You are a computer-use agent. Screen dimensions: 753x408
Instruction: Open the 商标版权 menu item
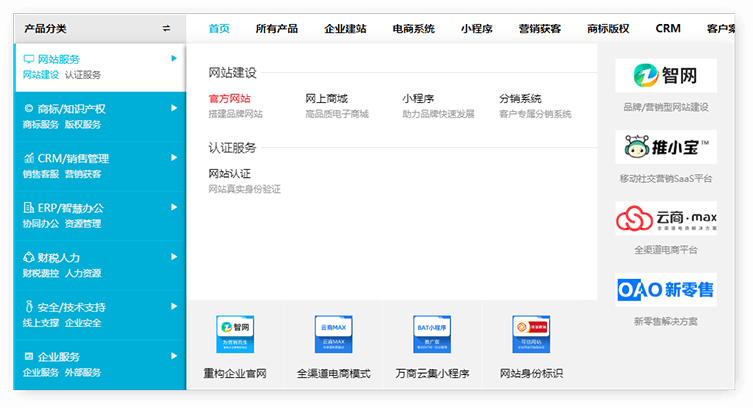coord(608,29)
